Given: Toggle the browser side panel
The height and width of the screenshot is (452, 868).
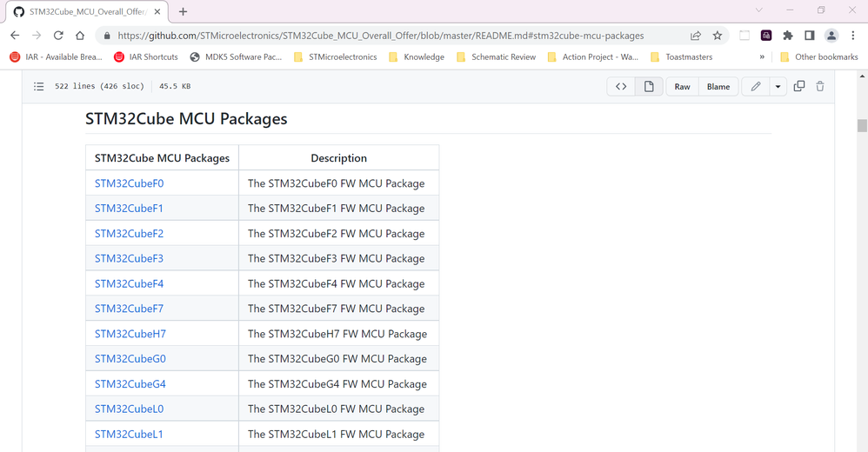Looking at the screenshot, I should (x=810, y=36).
